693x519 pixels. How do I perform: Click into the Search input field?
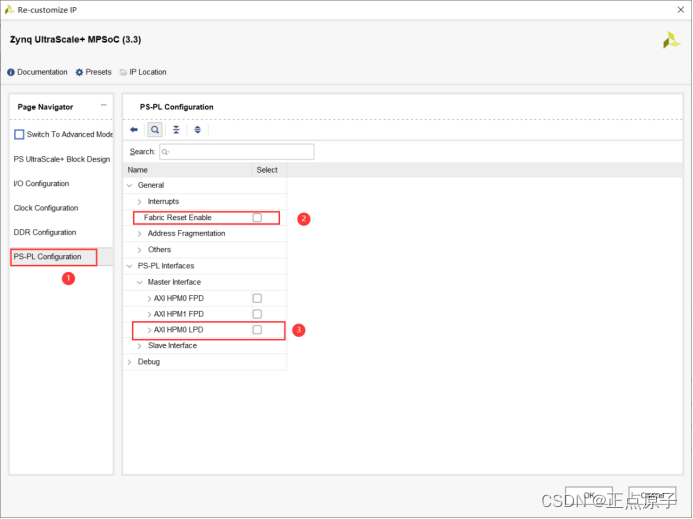click(x=237, y=152)
